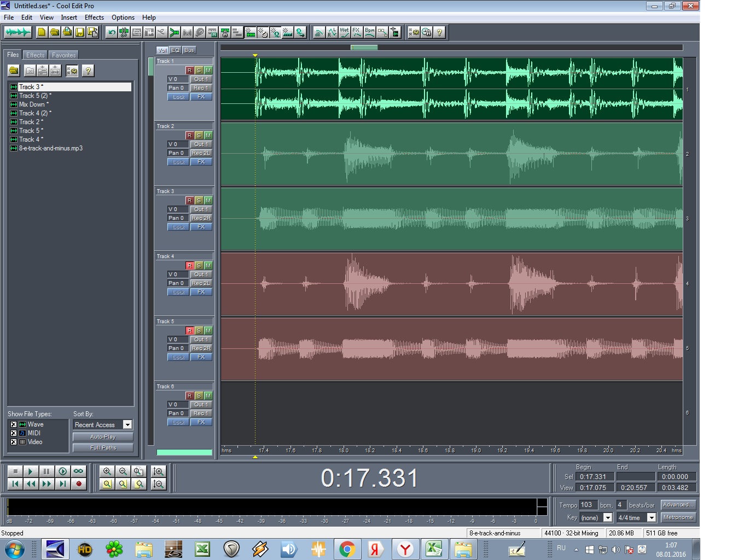Viewport: 744px width, 560px height.
Task: Click the Save Session floppy disk icon
Action: [80, 32]
